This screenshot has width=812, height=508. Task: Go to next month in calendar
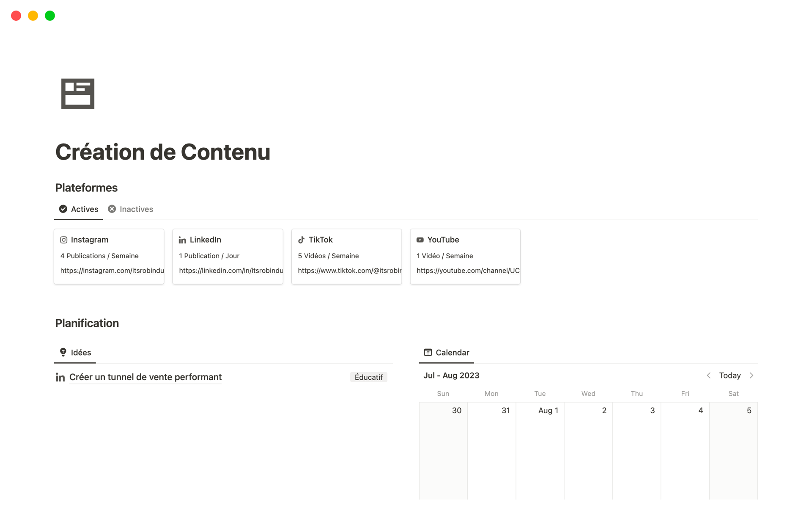click(x=752, y=375)
